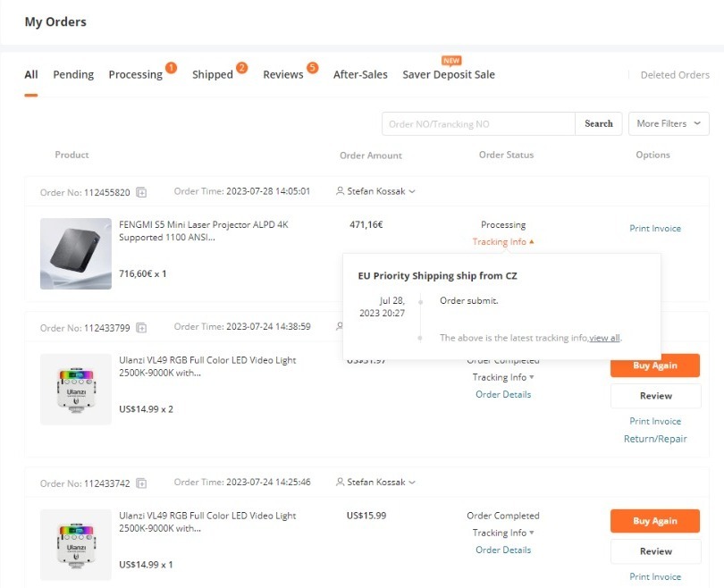Open the Saver Deposit Sale tab
Viewport: 724px width, 588px height.
pos(449,75)
